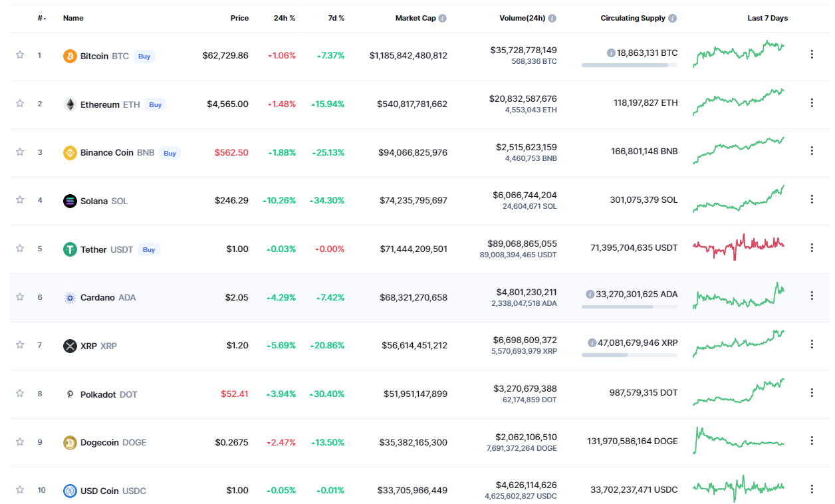
Task: Click the Buy button next to Binance Coin
Action: (x=170, y=153)
